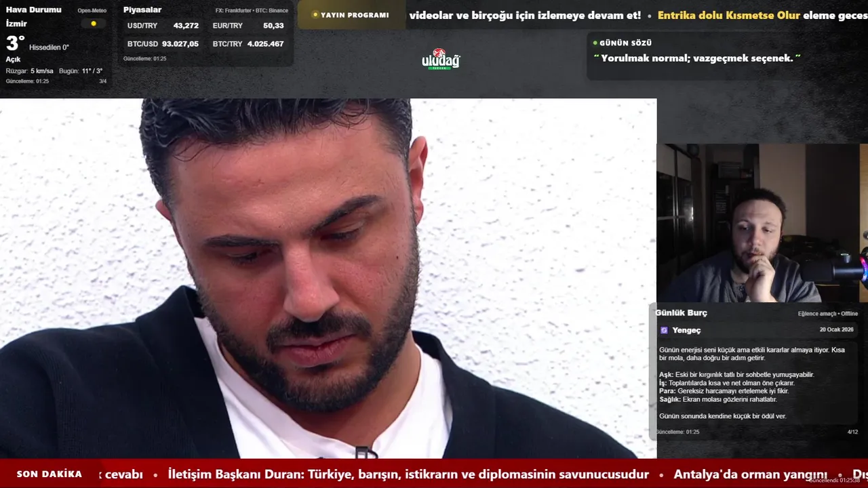
Task: Click the Aşk horoscope line
Action: (736, 375)
